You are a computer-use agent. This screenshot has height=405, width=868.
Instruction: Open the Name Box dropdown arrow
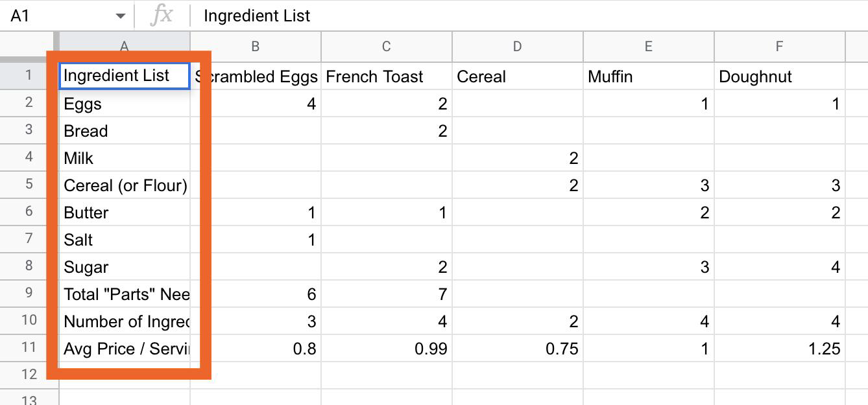[120, 16]
